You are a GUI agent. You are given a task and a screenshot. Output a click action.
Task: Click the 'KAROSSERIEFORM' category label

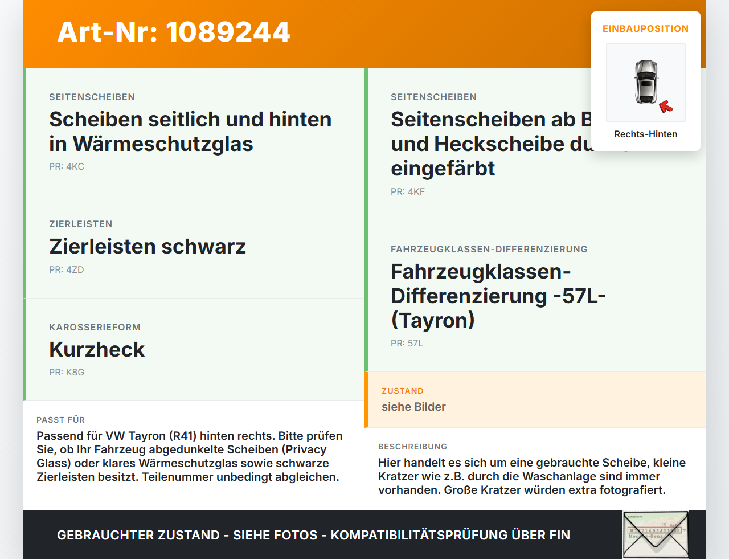95,328
